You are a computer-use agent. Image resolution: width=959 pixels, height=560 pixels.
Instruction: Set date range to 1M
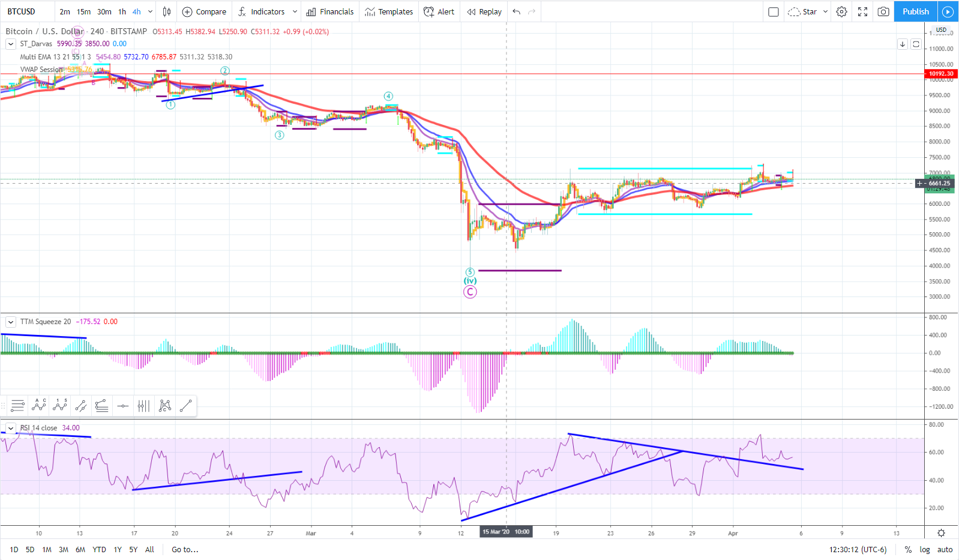click(x=47, y=549)
